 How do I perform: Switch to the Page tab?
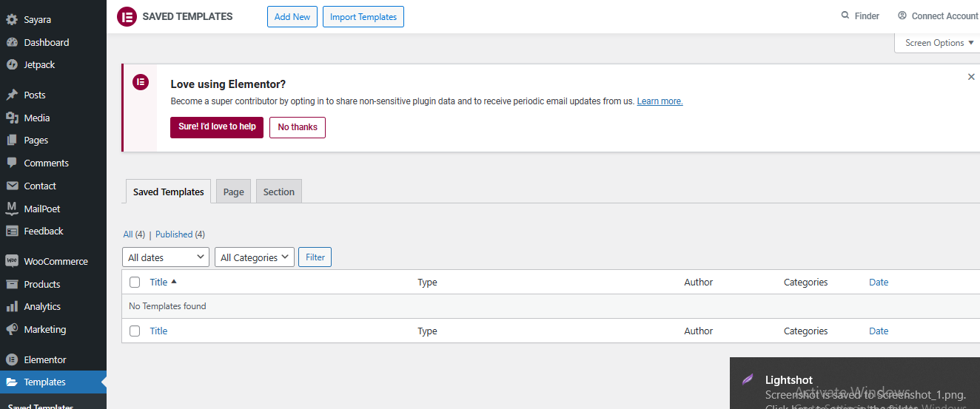[x=234, y=192]
